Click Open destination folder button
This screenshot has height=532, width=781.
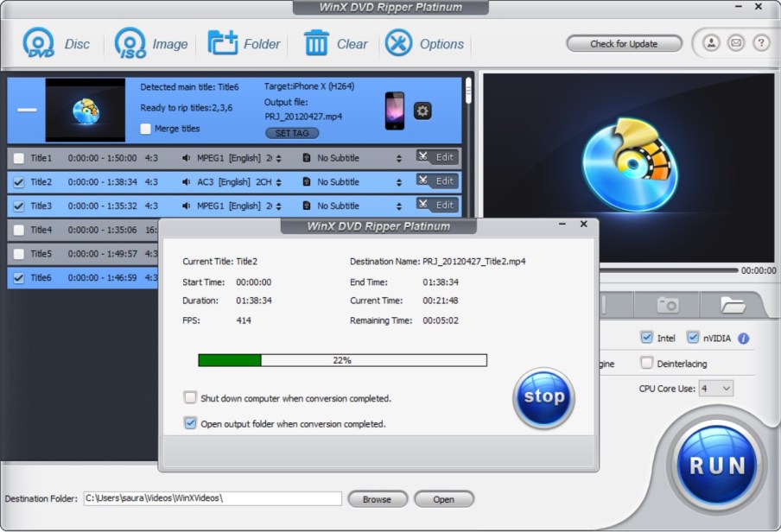(443, 499)
